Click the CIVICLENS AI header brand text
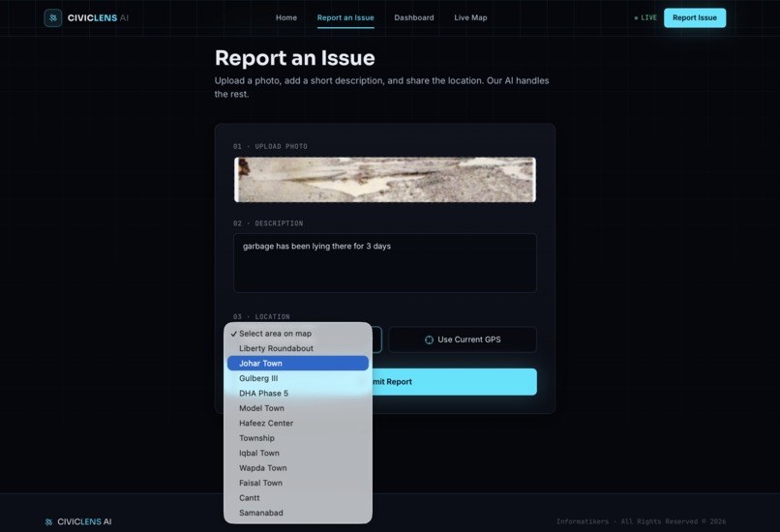Screen dimensions: 780x532 pos(98,18)
